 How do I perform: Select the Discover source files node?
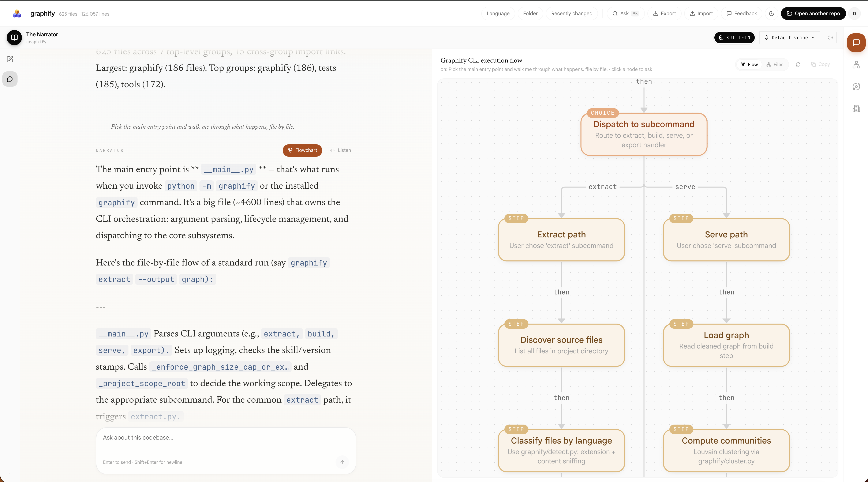[561, 345]
